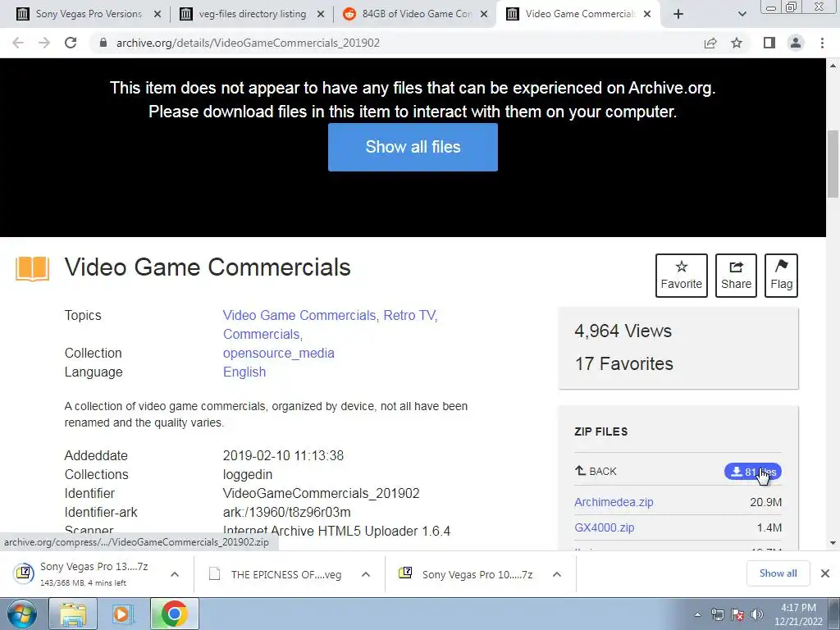
Task: Click Show all downloads
Action: (778, 573)
